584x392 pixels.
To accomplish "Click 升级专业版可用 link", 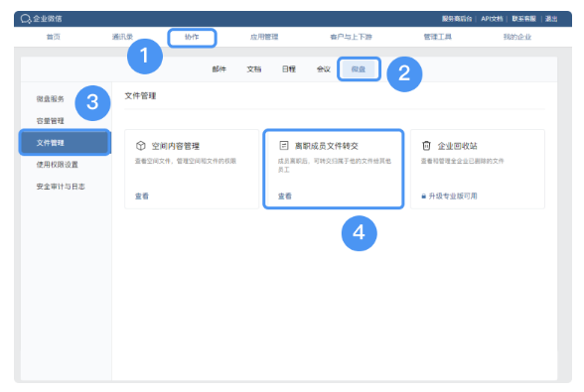I will [453, 196].
